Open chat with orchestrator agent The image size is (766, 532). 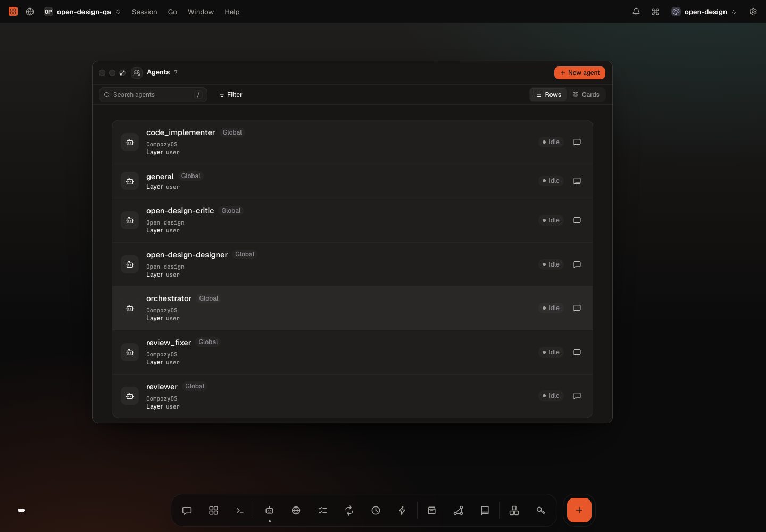click(x=577, y=308)
